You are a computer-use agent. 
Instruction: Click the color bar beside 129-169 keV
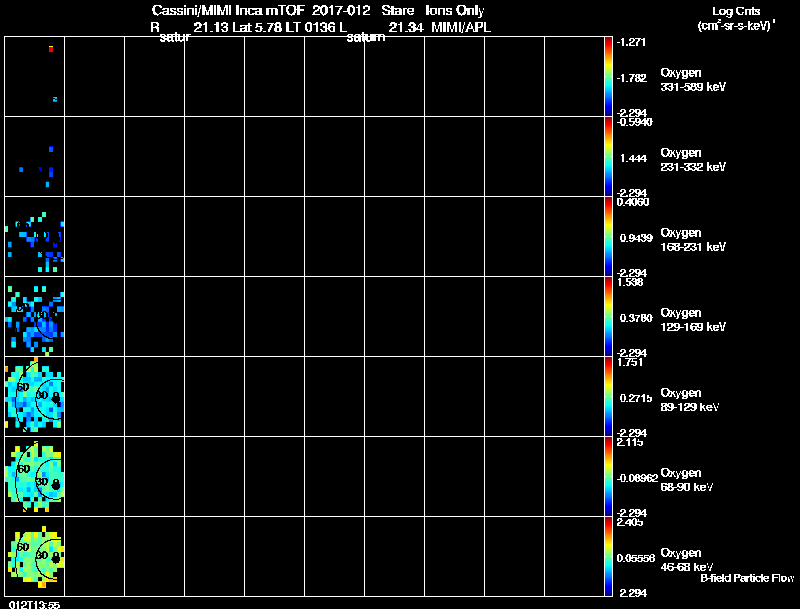(x=609, y=317)
